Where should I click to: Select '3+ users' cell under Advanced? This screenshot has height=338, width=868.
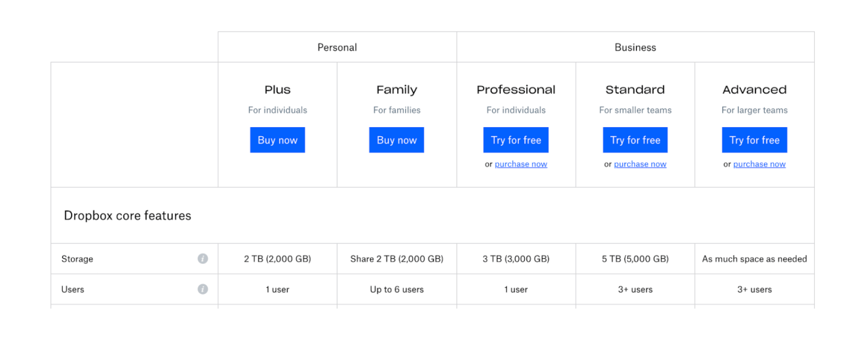(754, 289)
